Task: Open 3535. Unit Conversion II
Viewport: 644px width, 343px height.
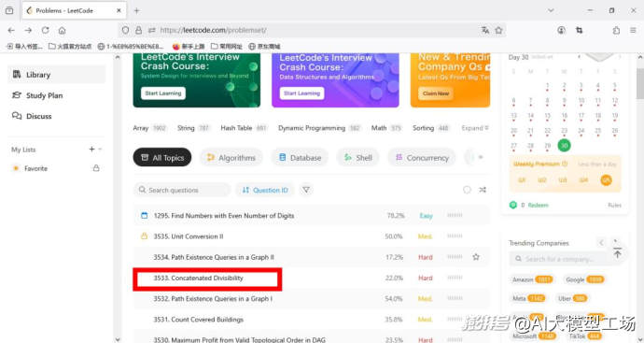Action: click(189, 236)
